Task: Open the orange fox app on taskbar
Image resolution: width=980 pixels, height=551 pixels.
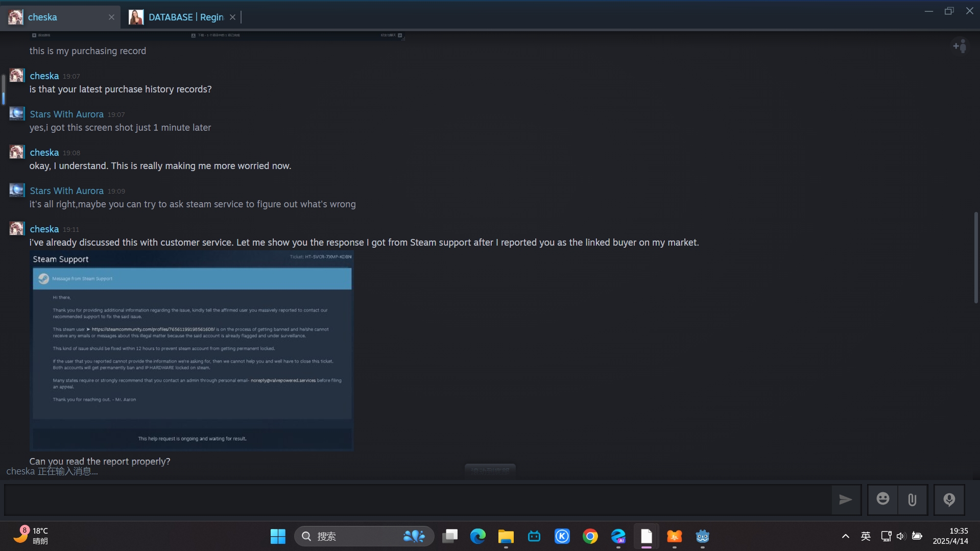Action: pyautogui.click(x=675, y=536)
